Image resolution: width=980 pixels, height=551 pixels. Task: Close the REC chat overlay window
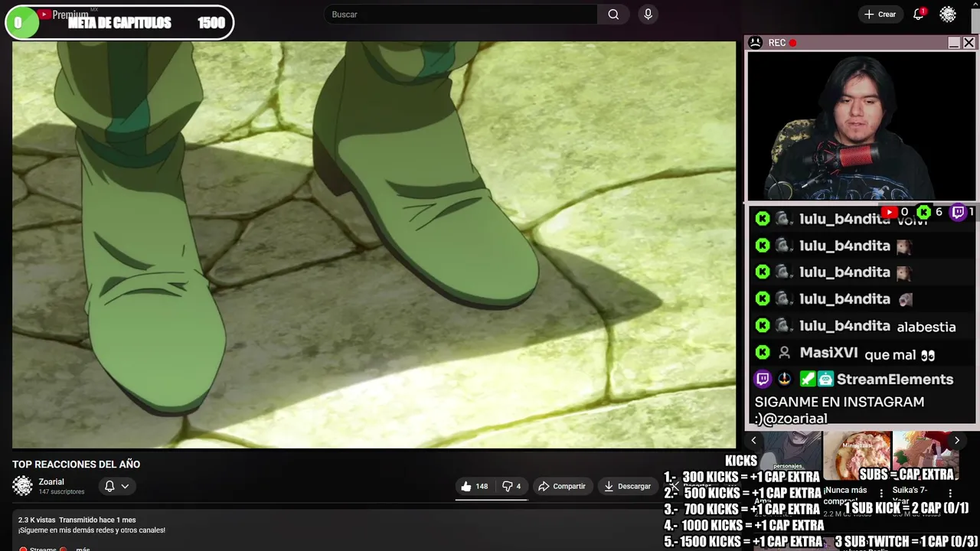click(x=969, y=43)
